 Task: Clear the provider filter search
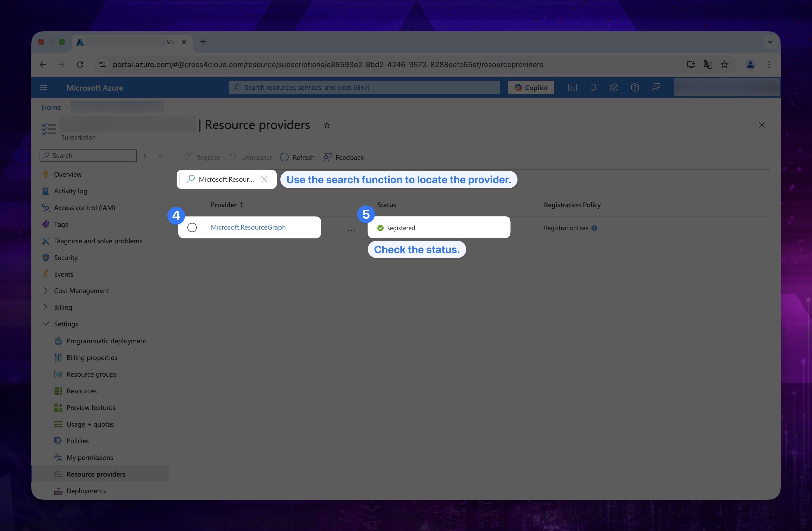[x=264, y=179]
